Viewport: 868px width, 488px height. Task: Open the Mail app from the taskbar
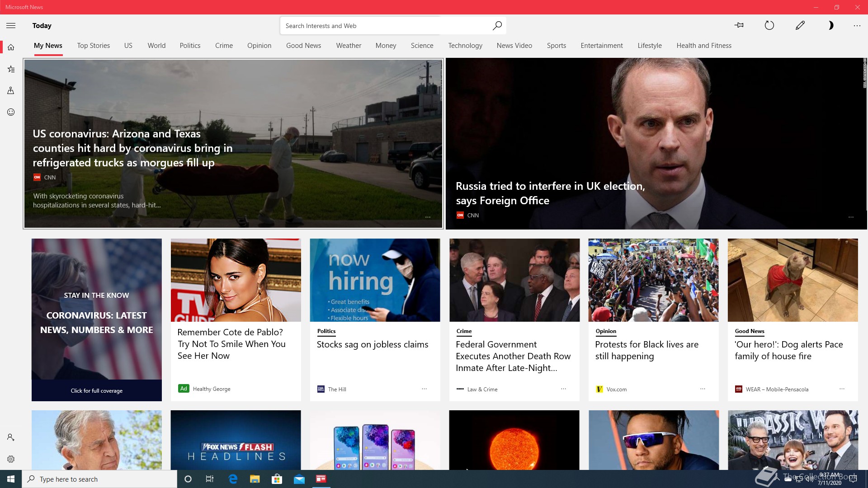pyautogui.click(x=299, y=479)
